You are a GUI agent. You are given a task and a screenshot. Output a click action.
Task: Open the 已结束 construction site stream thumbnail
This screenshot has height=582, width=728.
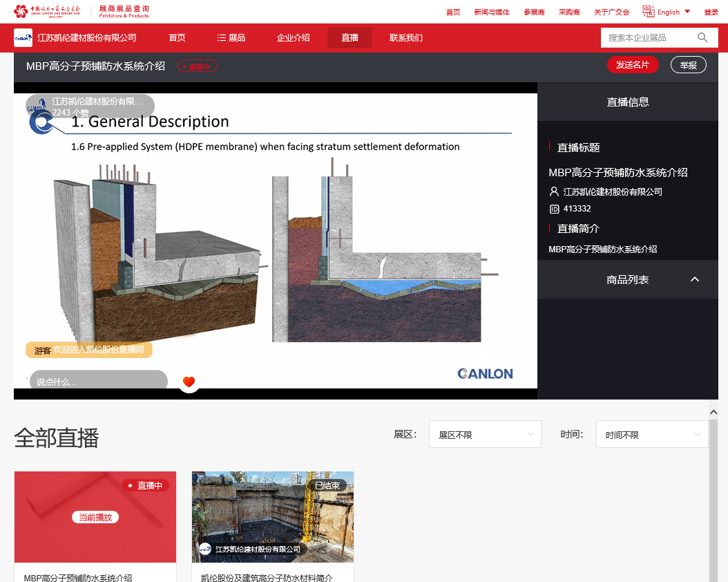click(x=273, y=517)
